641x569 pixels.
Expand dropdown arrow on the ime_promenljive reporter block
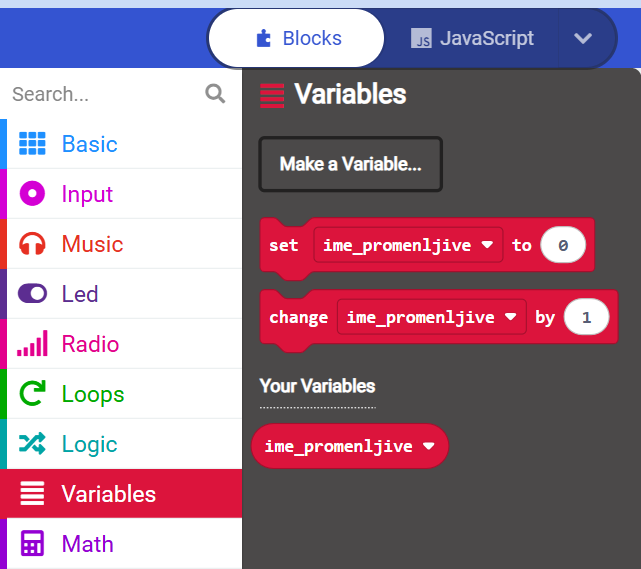[x=428, y=446]
